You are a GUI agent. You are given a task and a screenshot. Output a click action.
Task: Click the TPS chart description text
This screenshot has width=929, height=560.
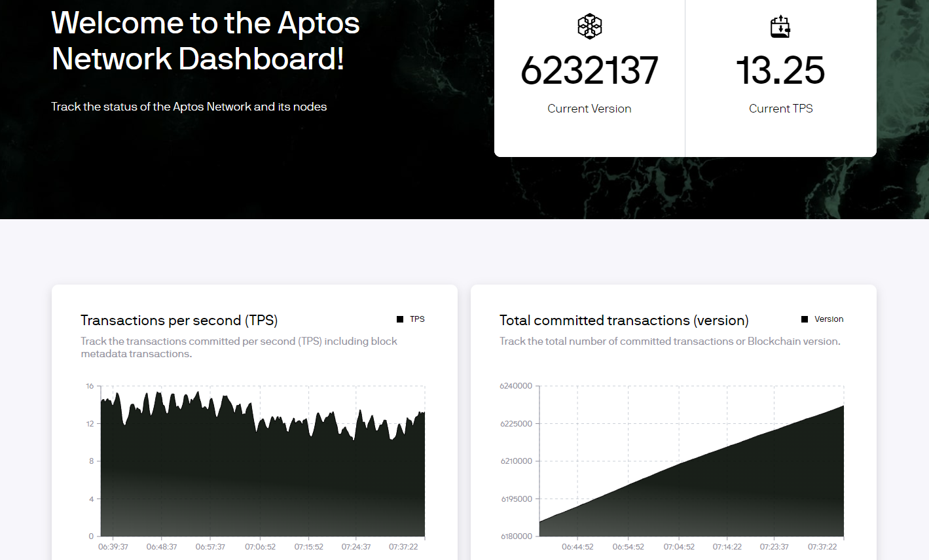click(239, 347)
